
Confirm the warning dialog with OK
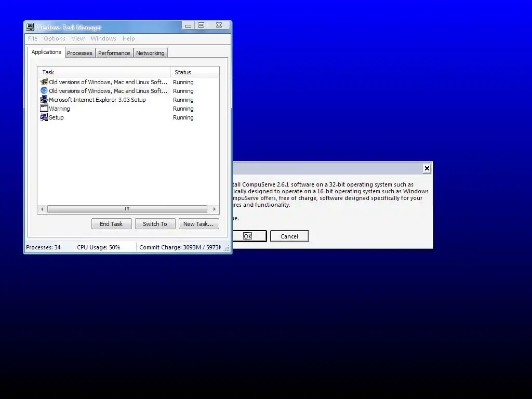click(x=249, y=236)
